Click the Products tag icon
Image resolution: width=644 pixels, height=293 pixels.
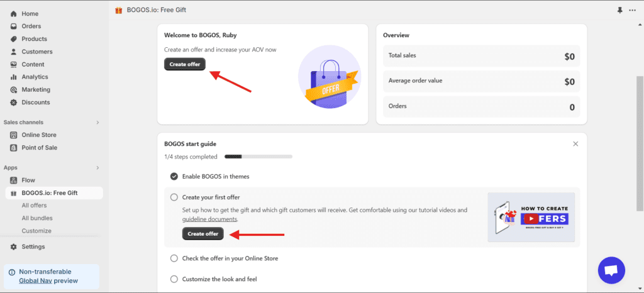click(14, 39)
